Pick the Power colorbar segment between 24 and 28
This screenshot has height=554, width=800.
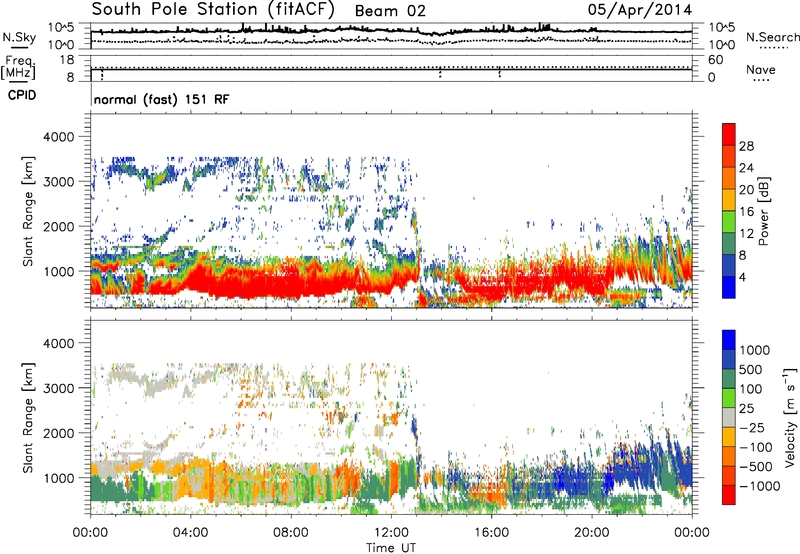tap(729, 156)
